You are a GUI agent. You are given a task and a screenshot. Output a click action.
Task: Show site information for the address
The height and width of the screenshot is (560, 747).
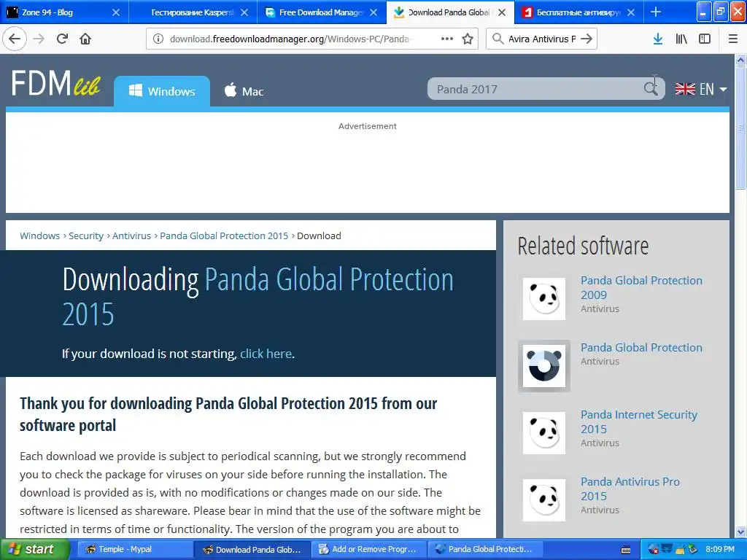(158, 39)
